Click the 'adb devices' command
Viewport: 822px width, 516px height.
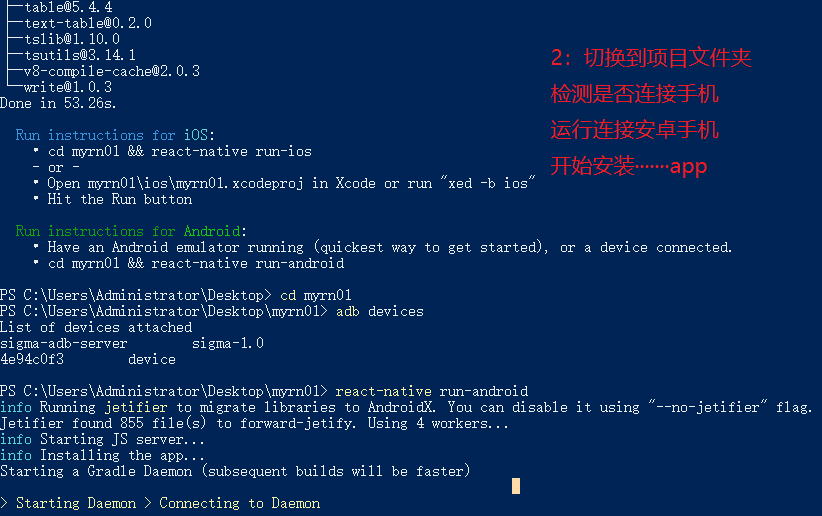tap(380, 311)
